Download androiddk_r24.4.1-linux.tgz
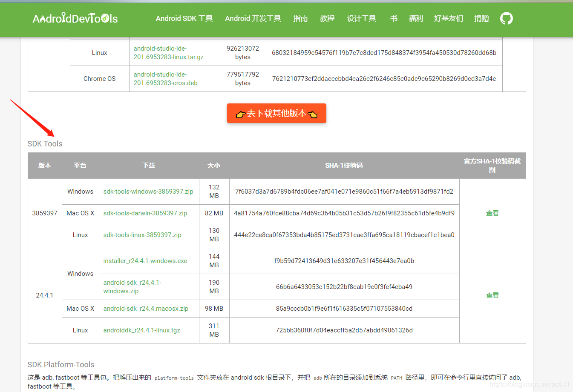The height and width of the screenshot is (392, 573). pos(142,330)
